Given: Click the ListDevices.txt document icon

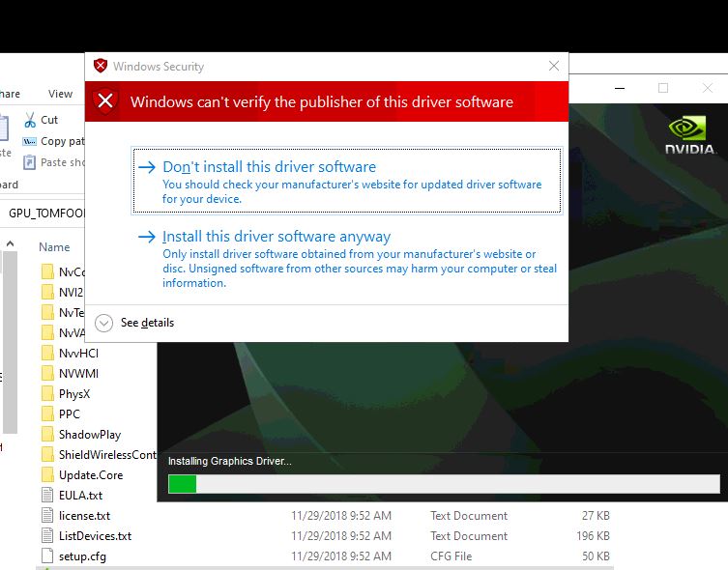Looking at the screenshot, I should (47, 535).
